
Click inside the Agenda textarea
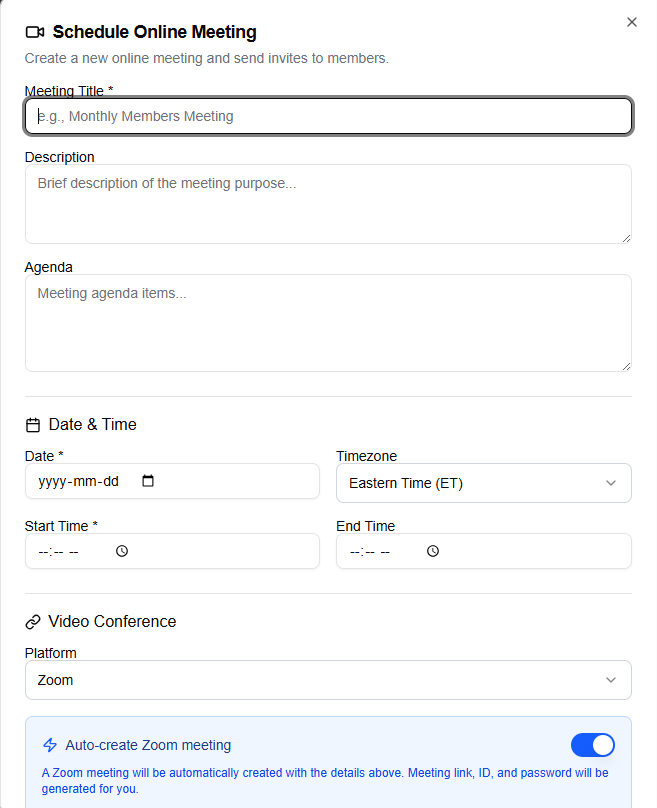coord(328,320)
